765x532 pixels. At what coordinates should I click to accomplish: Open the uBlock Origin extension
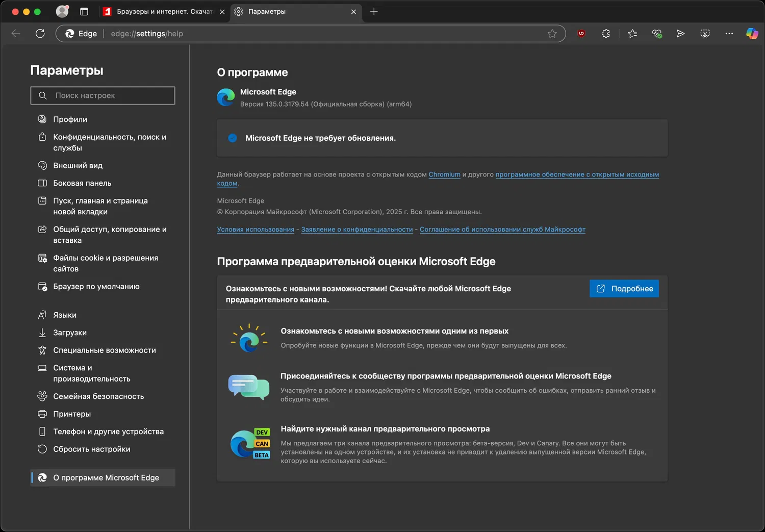[581, 34]
